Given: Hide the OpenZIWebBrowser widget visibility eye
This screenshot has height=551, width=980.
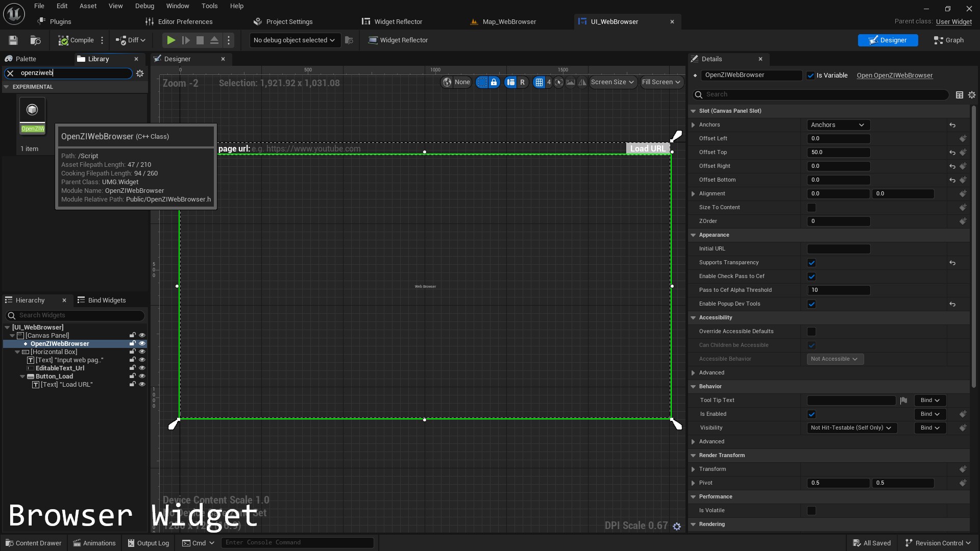Looking at the screenshot, I should [142, 343].
